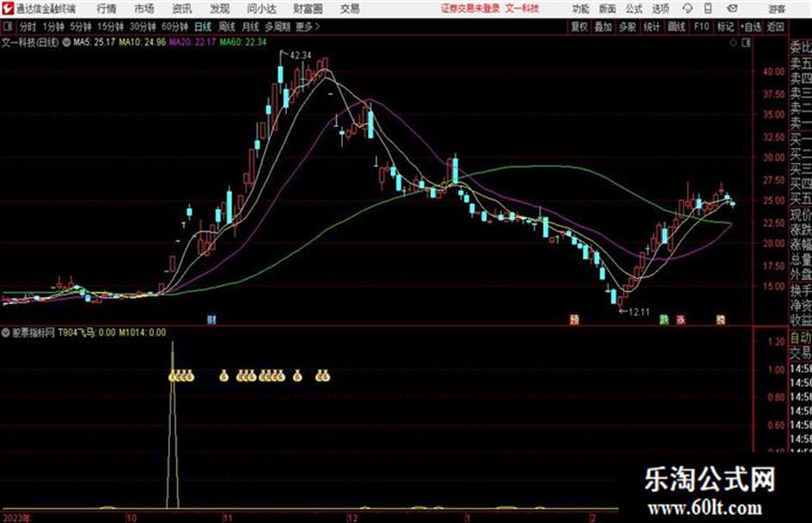Click the 复权 toolbar button
Viewport: 812px width, 523px height.
tap(579, 27)
